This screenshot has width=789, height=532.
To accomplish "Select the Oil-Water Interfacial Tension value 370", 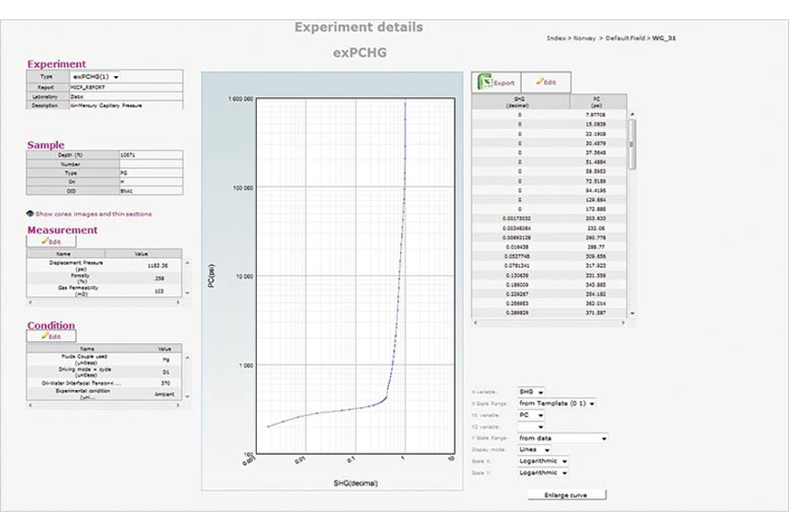I will pos(165,383).
